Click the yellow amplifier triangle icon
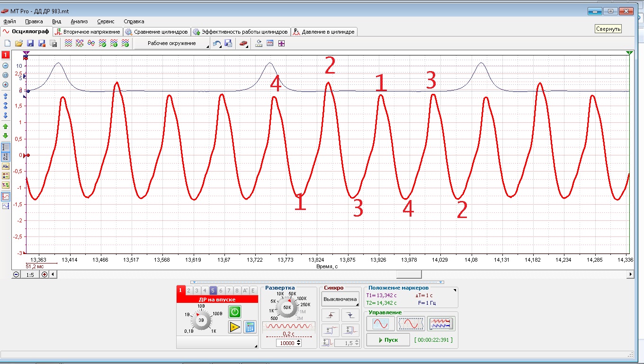 tap(235, 327)
